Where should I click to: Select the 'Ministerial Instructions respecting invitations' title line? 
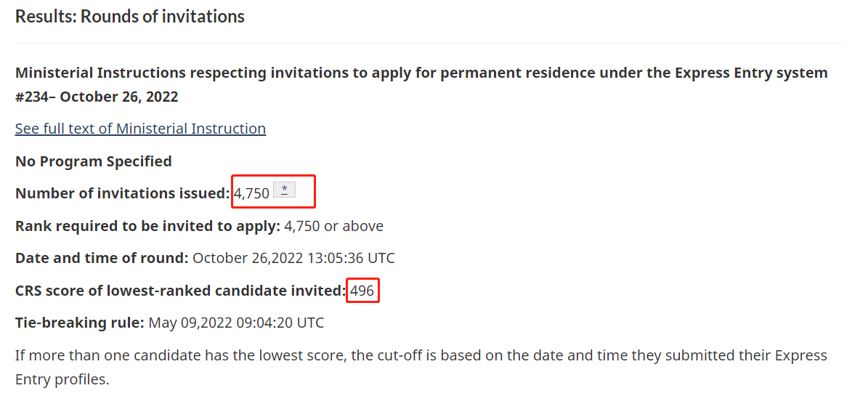click(421, 73)
